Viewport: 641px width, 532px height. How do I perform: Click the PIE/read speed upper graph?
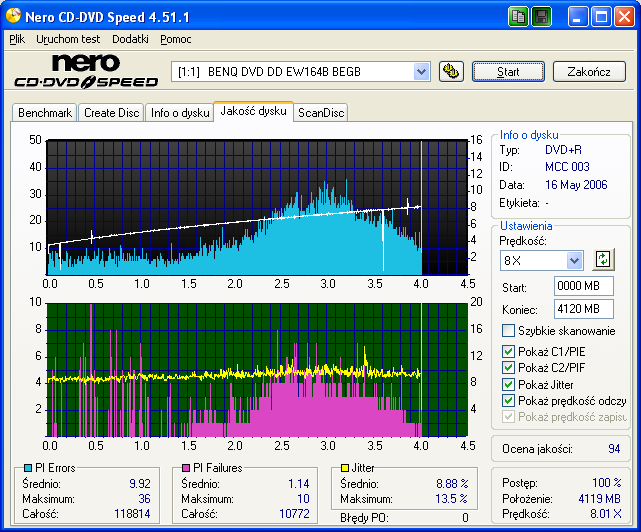[257, 207]
